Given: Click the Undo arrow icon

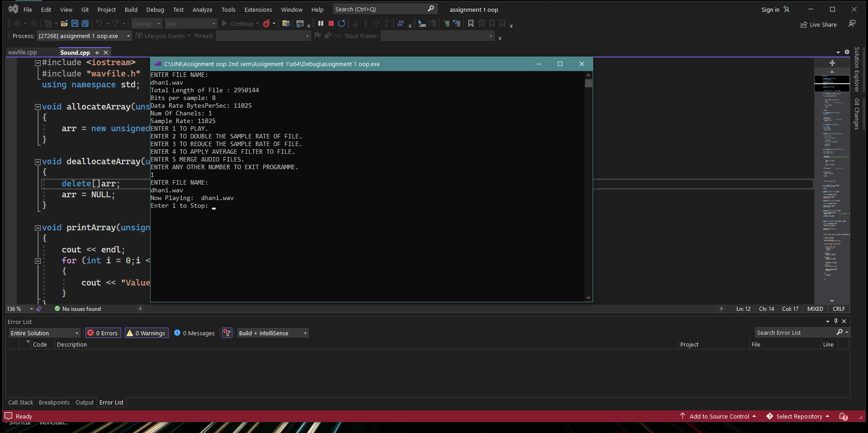Looking at the screenshot, I should [99, 24].
